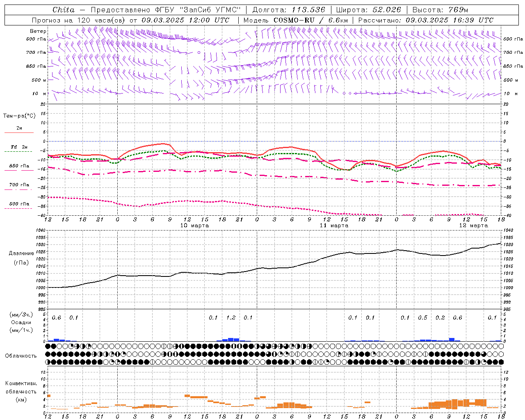This screenshot has width=525, height=420.
Task: Click the "0.2" precipitation value
Action: point(440,317)
